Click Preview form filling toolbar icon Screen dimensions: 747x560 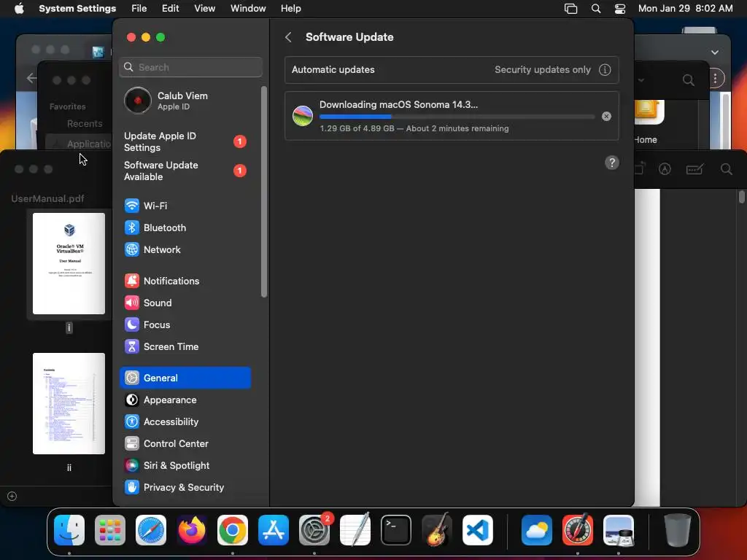click(694, 169)
